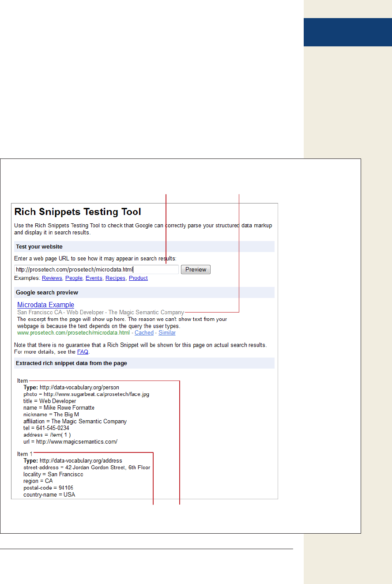Click the Test your website section header
392x584 pixels.
pos(144,246)
